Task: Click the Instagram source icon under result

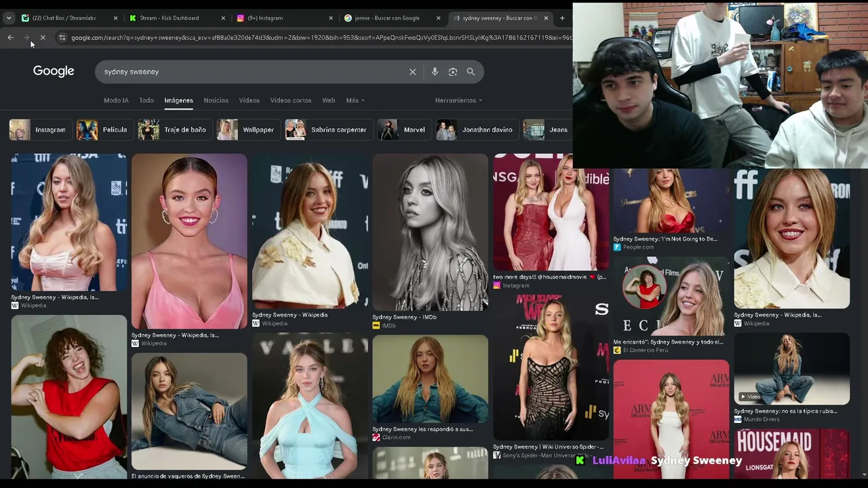Action: click(496, 285)
